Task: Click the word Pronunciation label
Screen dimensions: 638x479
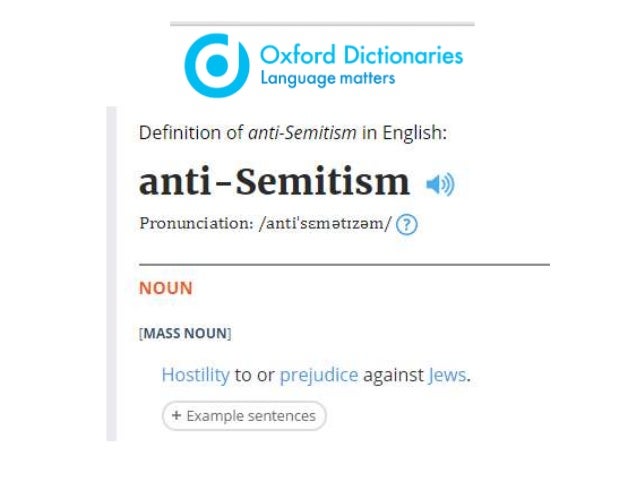Action: tap(197, 223)
